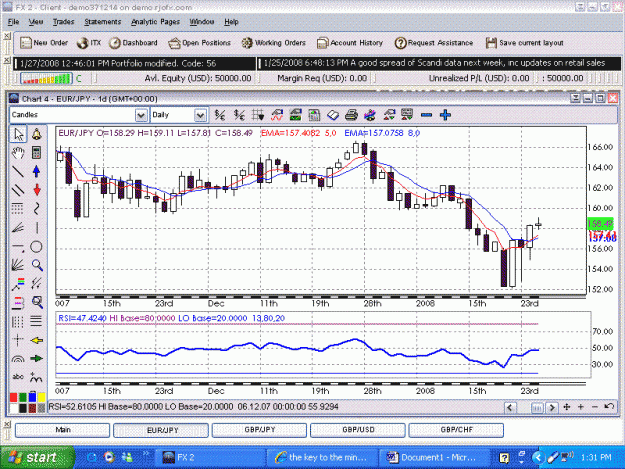Open Account History
Image resolution: width=625 pixels, height=469 pixels.
350,43
